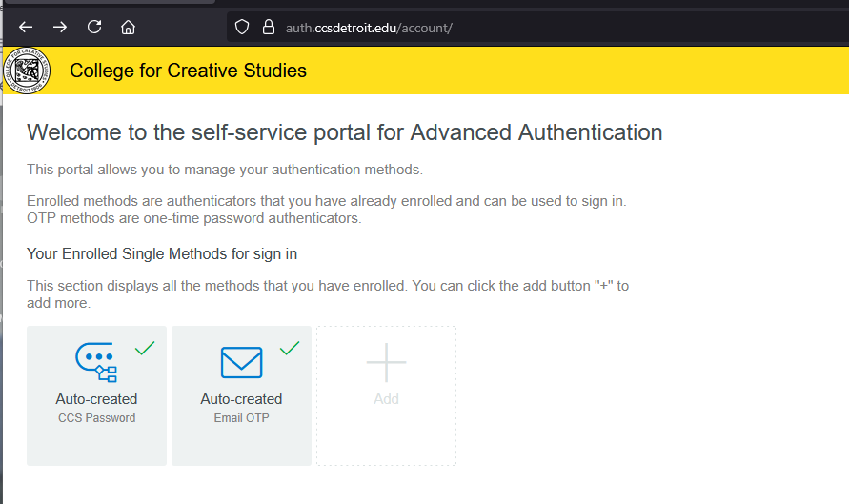This screenshot has width=849, height=504.
Task: Select the Email OTP caption text
Action: pyautogui.click(x=241, y=418)
